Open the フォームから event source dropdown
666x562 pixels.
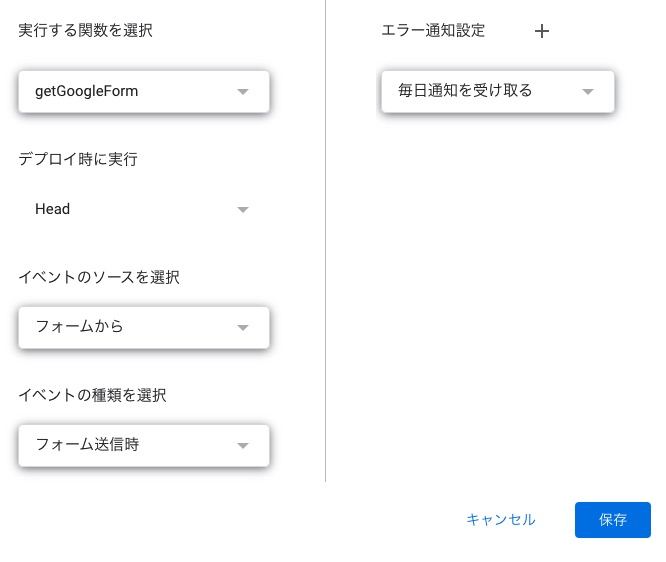(144, 328)
